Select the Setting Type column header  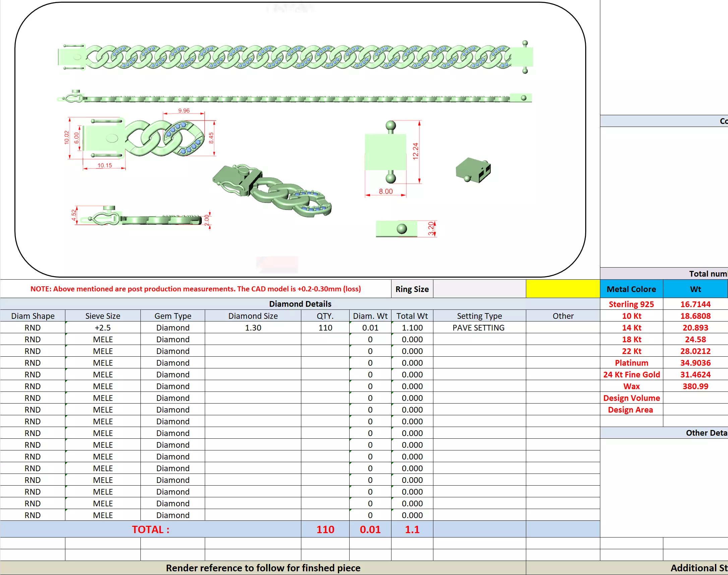(x=479, y=316)
